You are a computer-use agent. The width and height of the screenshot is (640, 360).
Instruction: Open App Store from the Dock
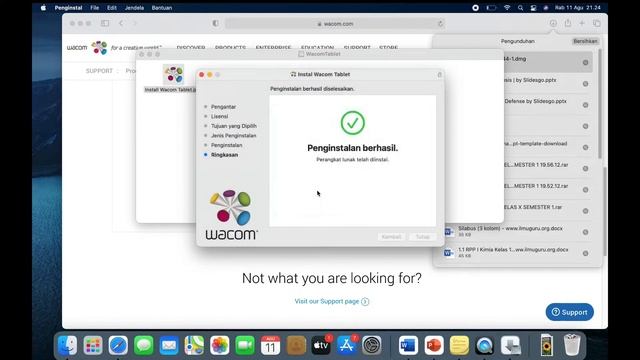(347, 345)
